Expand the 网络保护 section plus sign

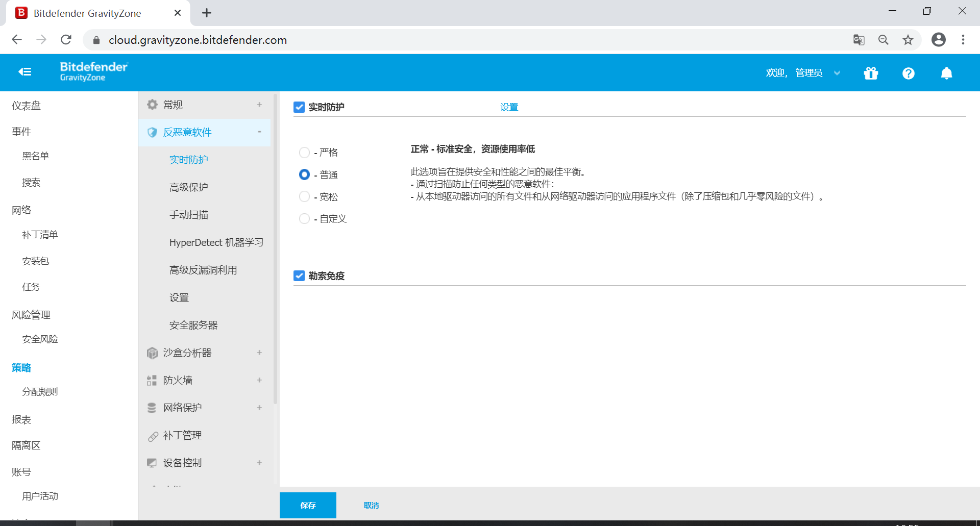coord(259,408)
